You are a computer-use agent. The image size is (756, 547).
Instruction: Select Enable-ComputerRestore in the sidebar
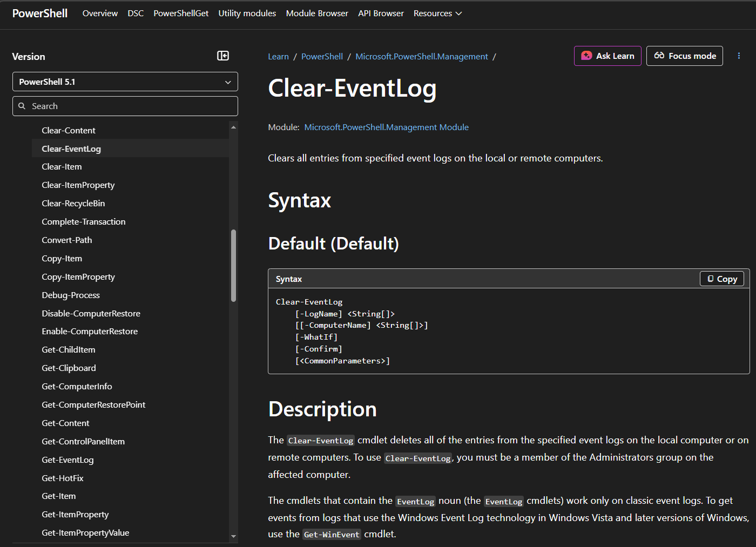click(90, 332)
